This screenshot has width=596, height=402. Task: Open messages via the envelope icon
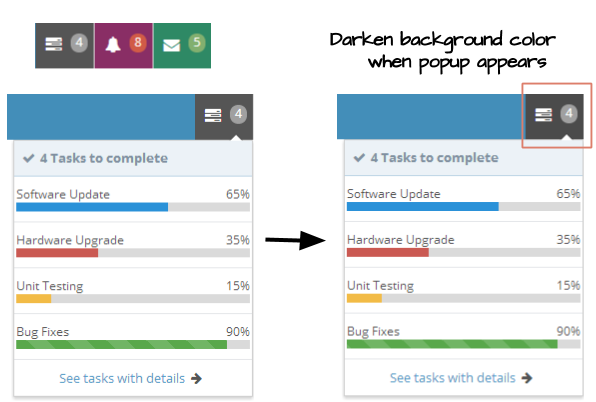click(171, 46)
